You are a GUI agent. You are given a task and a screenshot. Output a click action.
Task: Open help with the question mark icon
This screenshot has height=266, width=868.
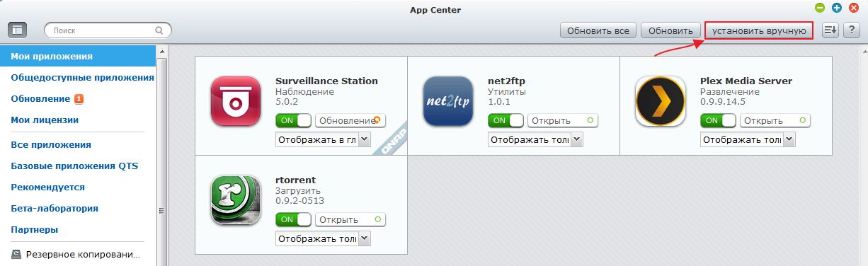[851, 30]
